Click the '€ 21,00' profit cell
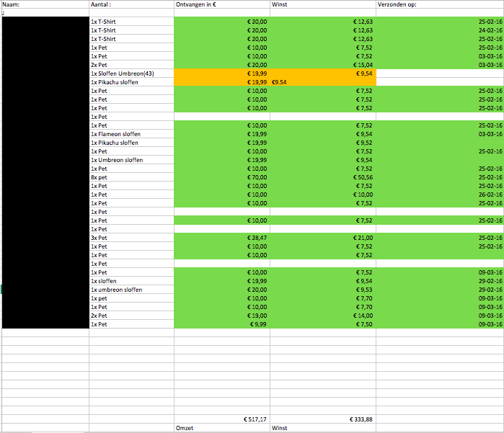This screenshot has width=504, height=433. point(323,238)
